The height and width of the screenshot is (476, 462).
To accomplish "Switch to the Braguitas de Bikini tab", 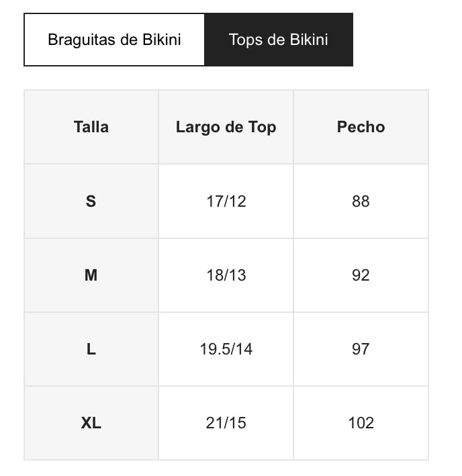I will 114,40.
